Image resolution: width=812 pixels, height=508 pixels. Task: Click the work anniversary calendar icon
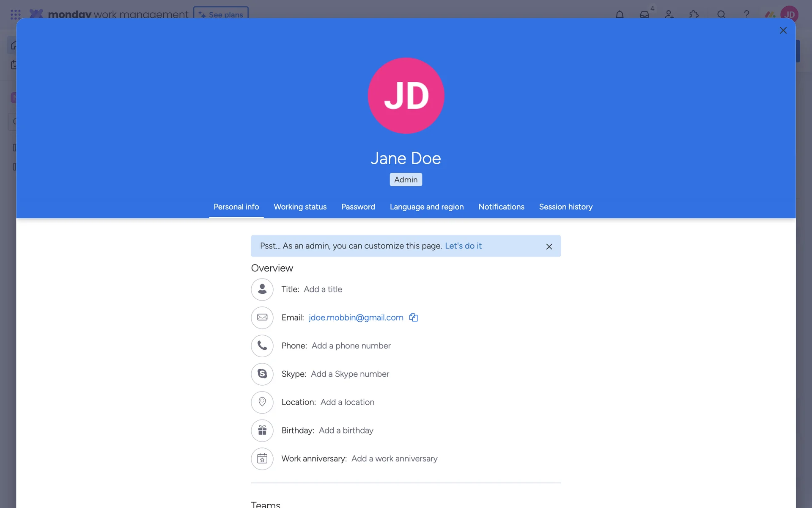pos(262,458)
